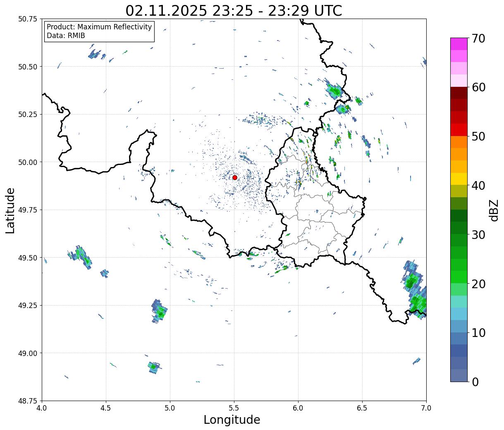Select the 'Product: Maximum Reflectivity' text

pyautogui.click(x=99, y=27)
